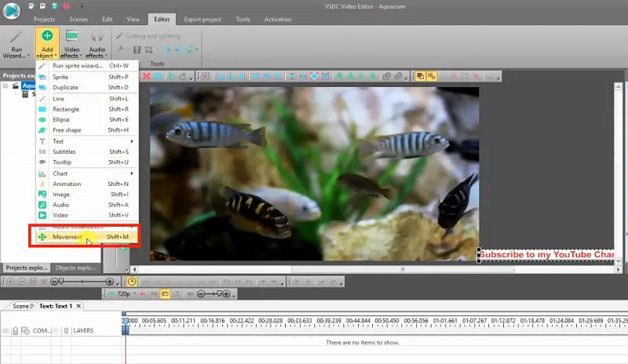Expand the Chart submenu
Viewport: 628px width, 364px height.
point(87,173)
